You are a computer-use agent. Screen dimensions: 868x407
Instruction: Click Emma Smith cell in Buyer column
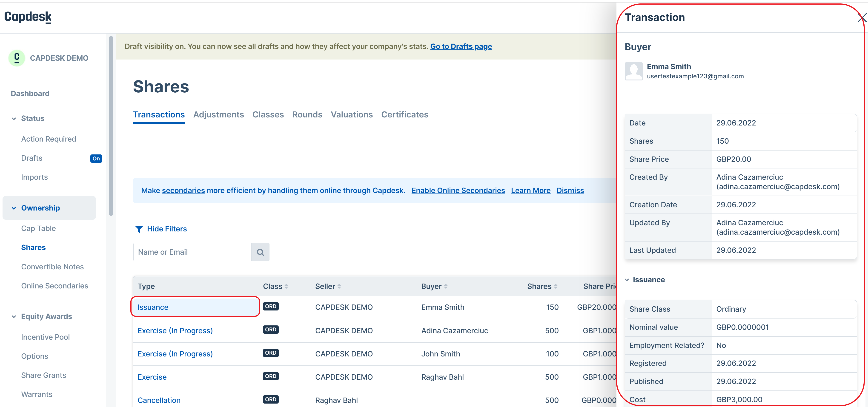(x=443, y=307)
